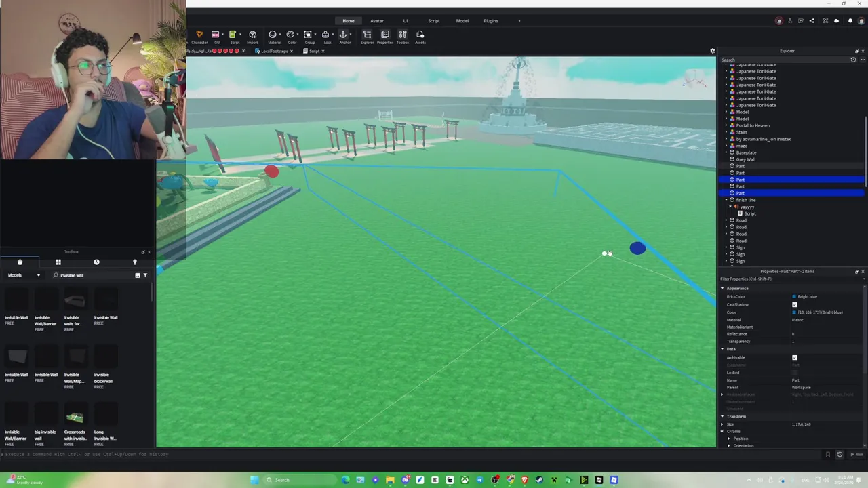Switch to the Home ribbon tab
The height and width of the screenshot is (488, 868).
[x=348, y=21]
